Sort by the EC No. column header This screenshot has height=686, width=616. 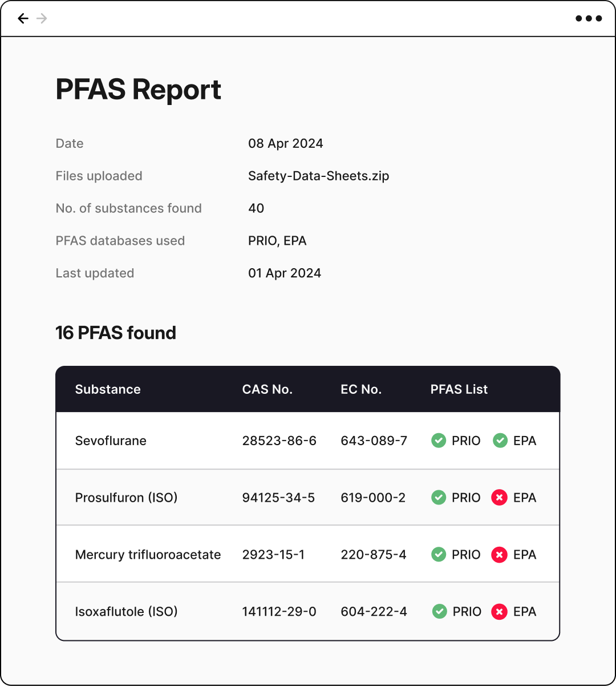361,389
